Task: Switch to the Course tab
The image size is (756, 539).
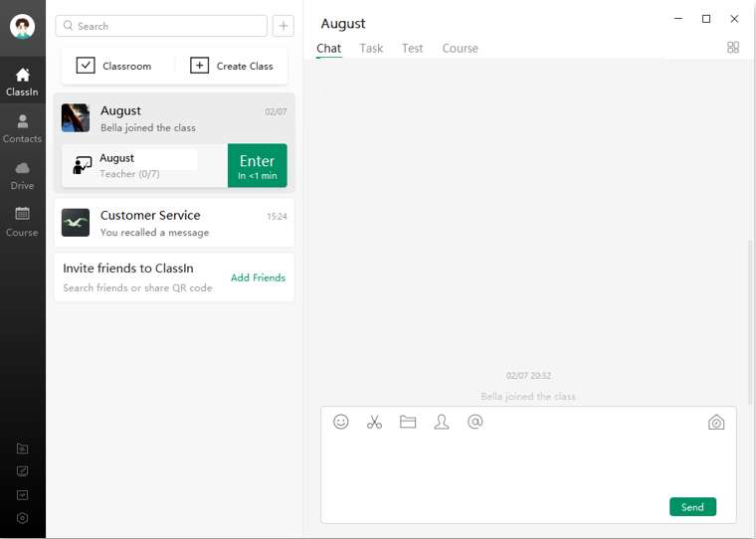Action: (x=460, y=48)
